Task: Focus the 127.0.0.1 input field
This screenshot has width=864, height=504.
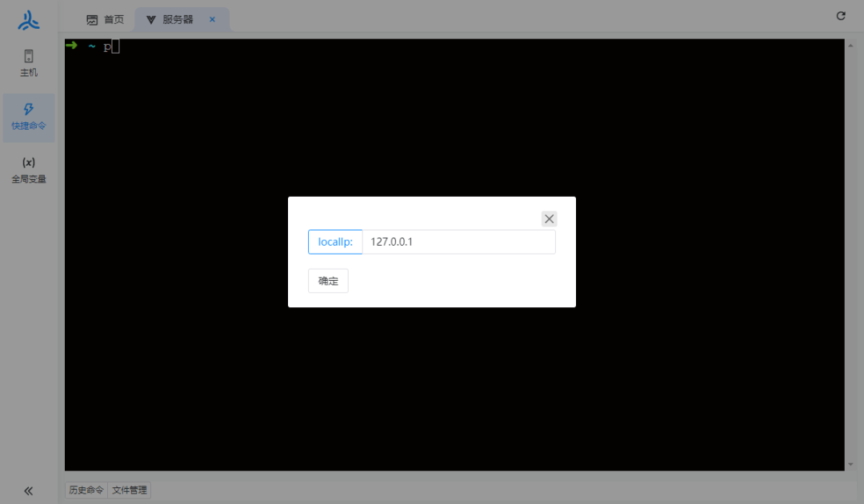Action: pos(458,242)
